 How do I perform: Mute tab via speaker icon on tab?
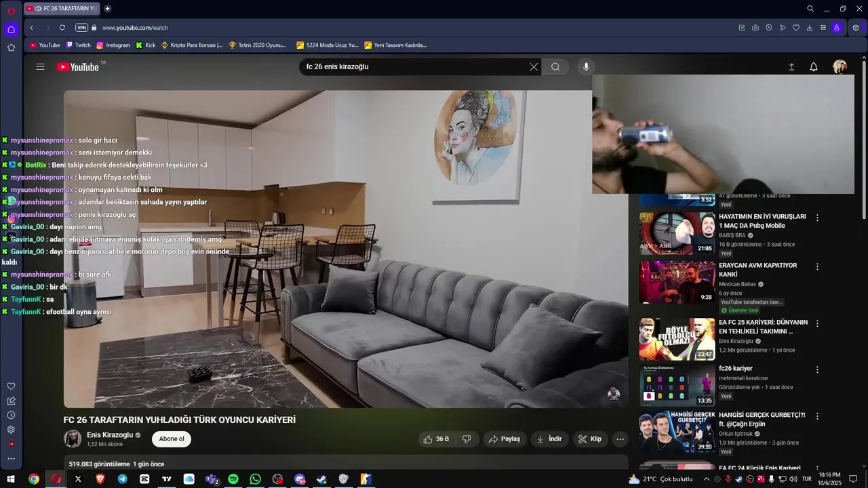click(x=38, y=9)
